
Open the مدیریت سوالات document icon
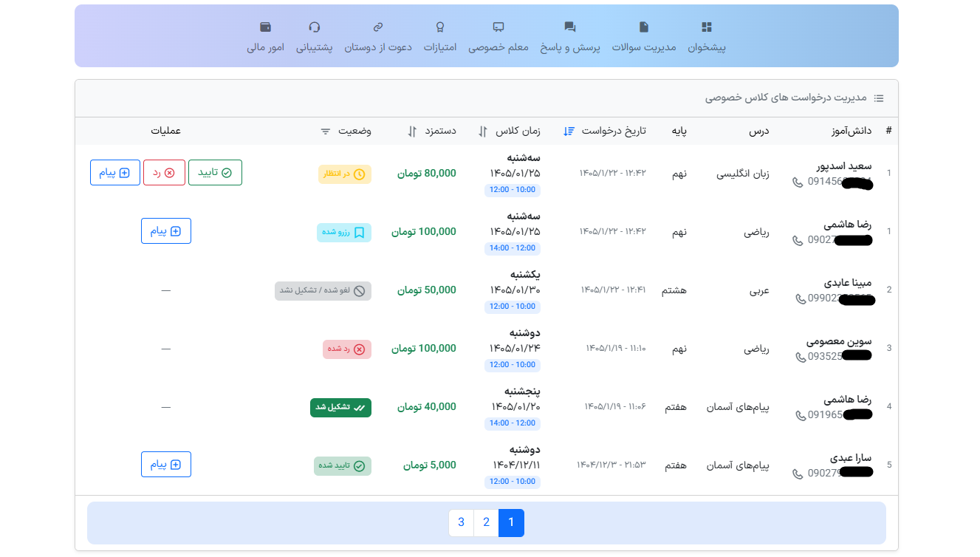[x=644, y=27]
